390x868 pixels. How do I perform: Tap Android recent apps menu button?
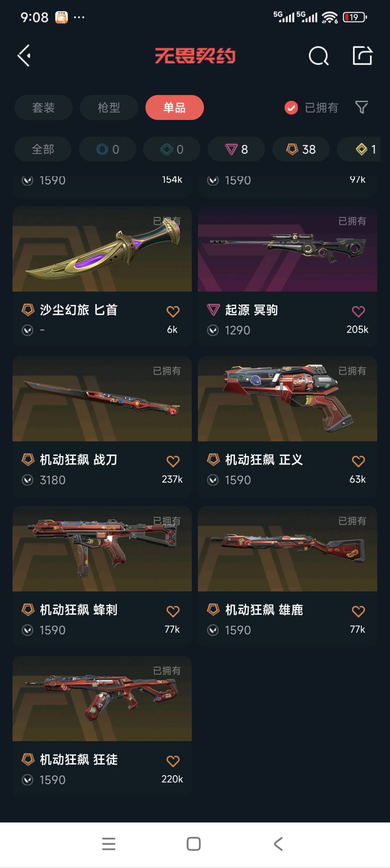[x=109, y=844]
